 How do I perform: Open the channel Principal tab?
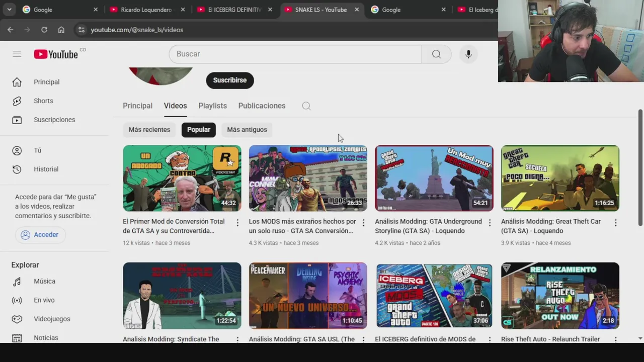(137, 106)
